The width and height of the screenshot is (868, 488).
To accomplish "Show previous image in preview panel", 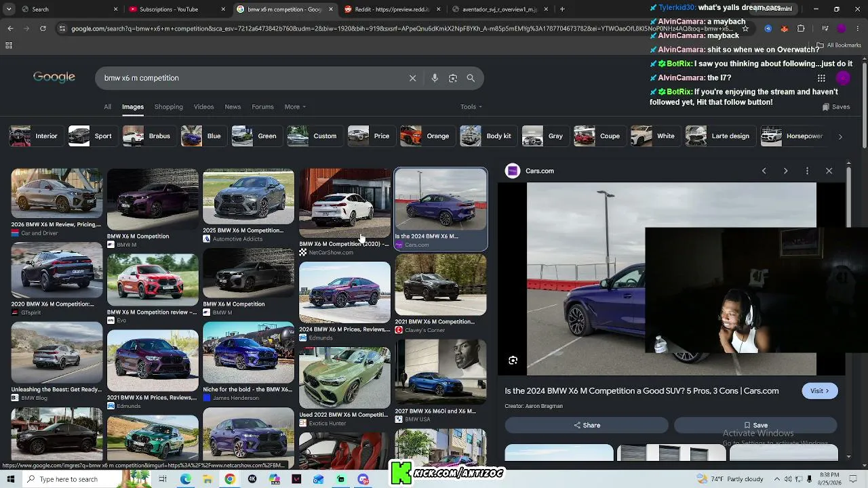I will [x=764, y=171].
